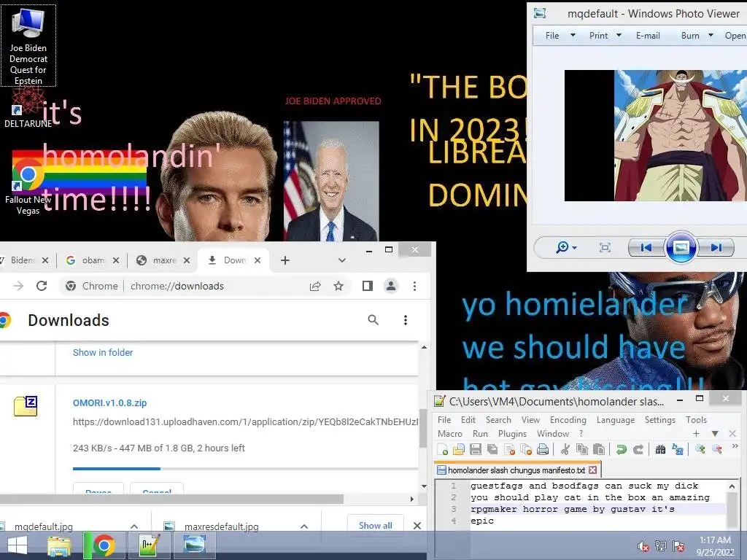Open Chrome three-dot main menu
747x560 pixels.
[414, 286]
